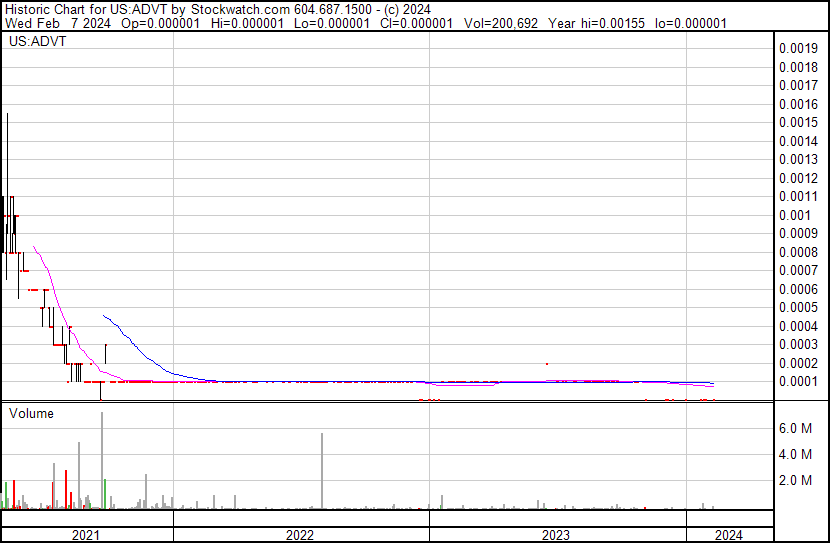Click the 6.0 M volume axis label

coord(797,429)
